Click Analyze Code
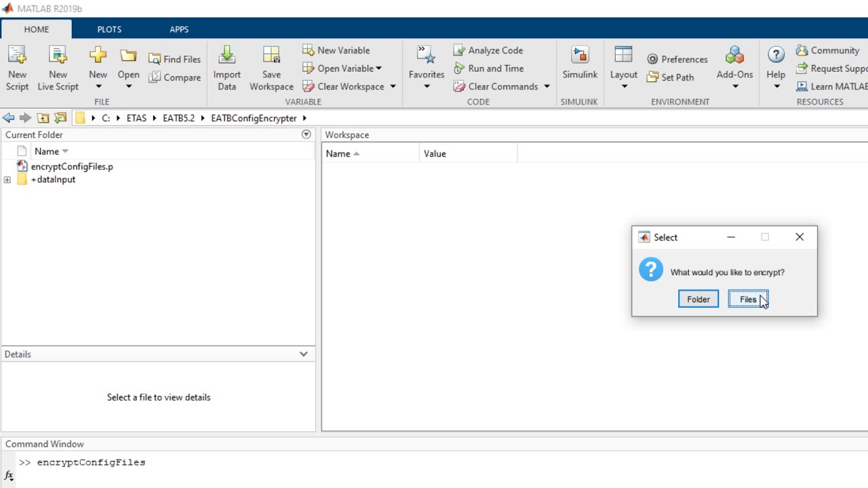Viewport: 868px width, 488px height. pyautogui.click(x=488, y=50)
